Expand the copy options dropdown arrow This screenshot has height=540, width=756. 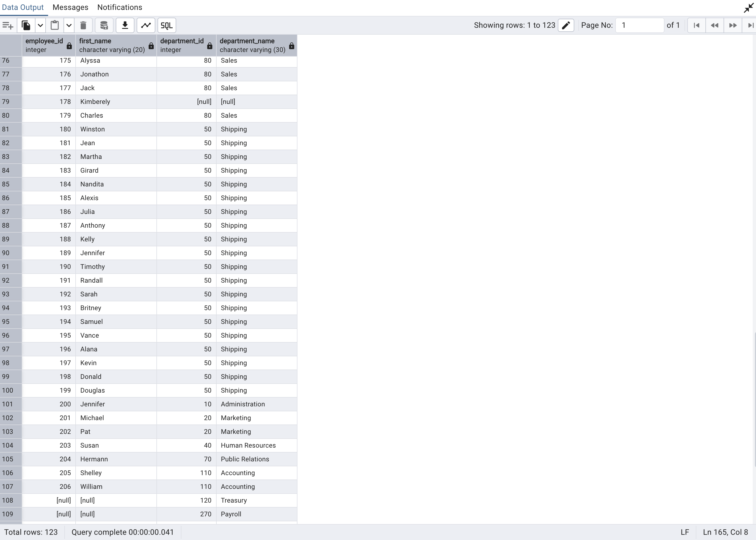40,25
